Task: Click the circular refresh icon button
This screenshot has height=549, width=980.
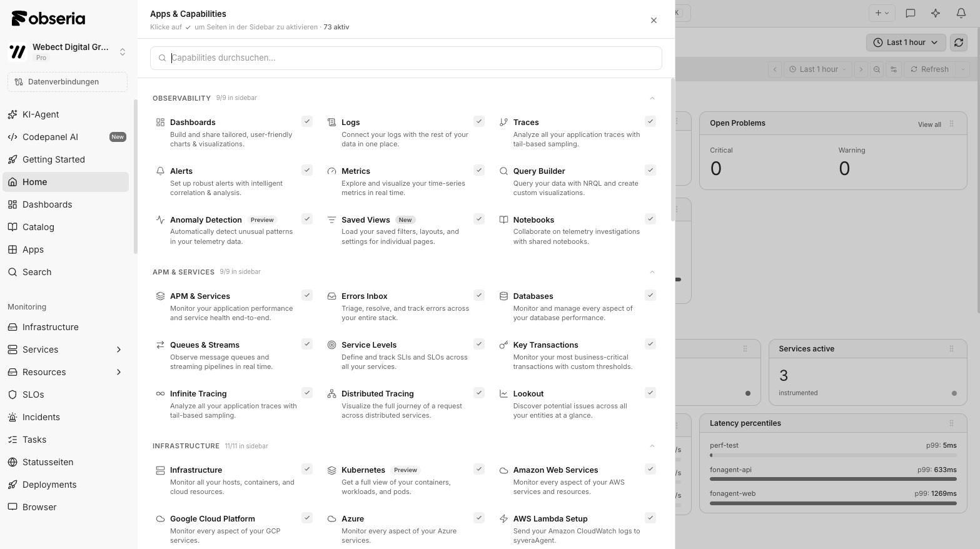Action: point(958,43)
